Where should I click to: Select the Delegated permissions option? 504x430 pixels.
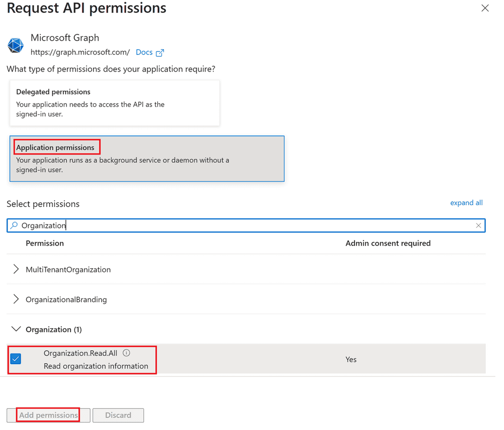point(114,102)
